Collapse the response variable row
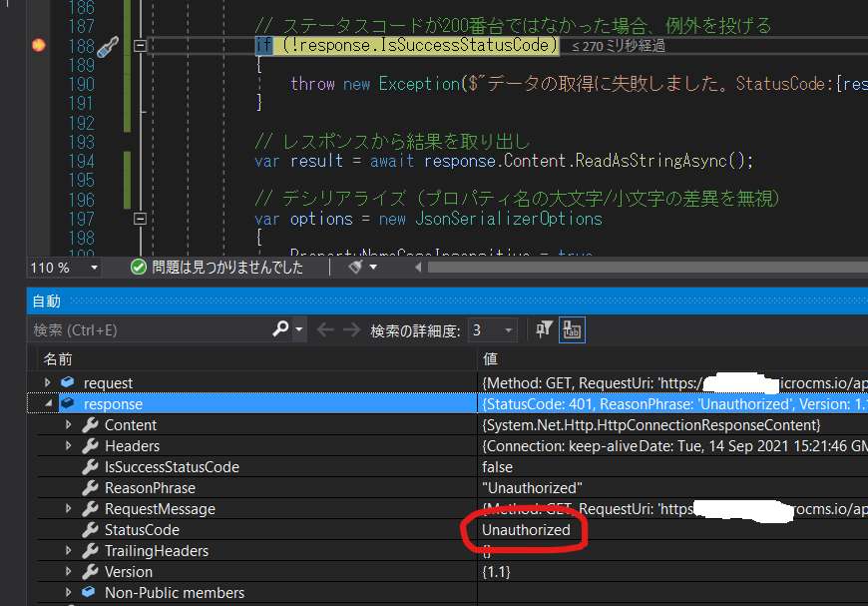The height and width of the screenshot is (606, 868). click(x=49, y=403)
